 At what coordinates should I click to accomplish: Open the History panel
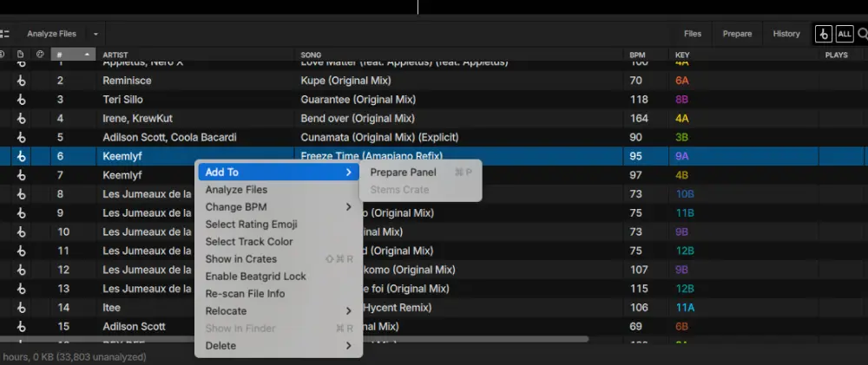786,34
